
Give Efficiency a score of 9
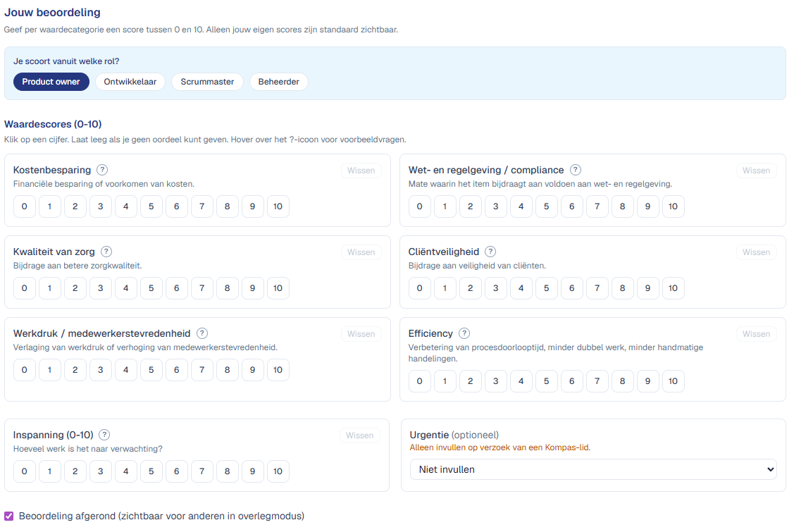pos(647,381)
